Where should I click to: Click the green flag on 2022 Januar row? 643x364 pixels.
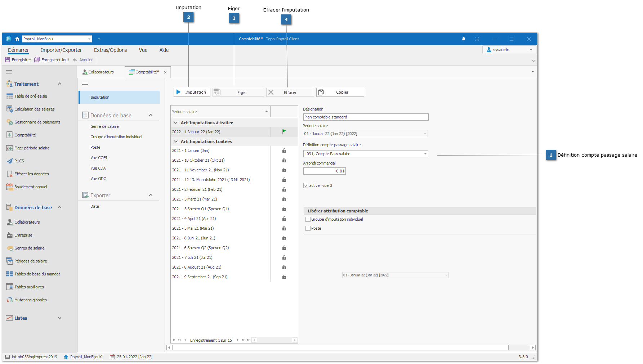(284, 132)
